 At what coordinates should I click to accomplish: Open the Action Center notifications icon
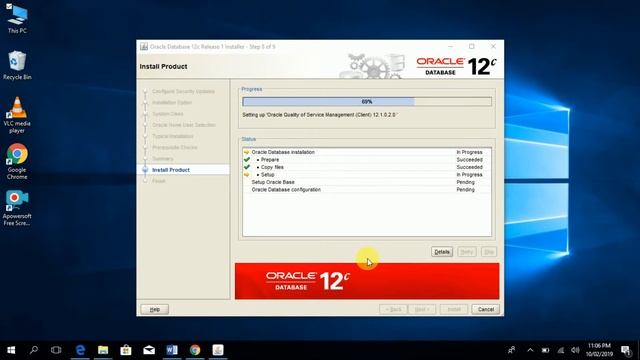[x=626, y=350]
